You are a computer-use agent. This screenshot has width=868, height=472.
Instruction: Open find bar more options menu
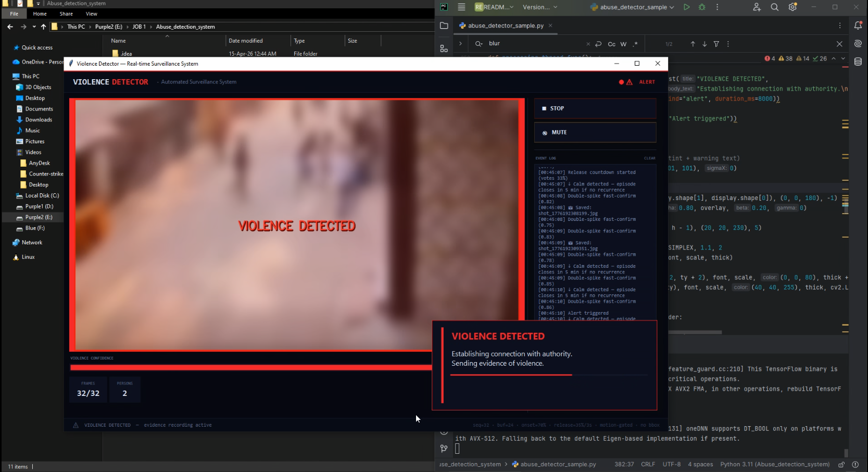728,44
